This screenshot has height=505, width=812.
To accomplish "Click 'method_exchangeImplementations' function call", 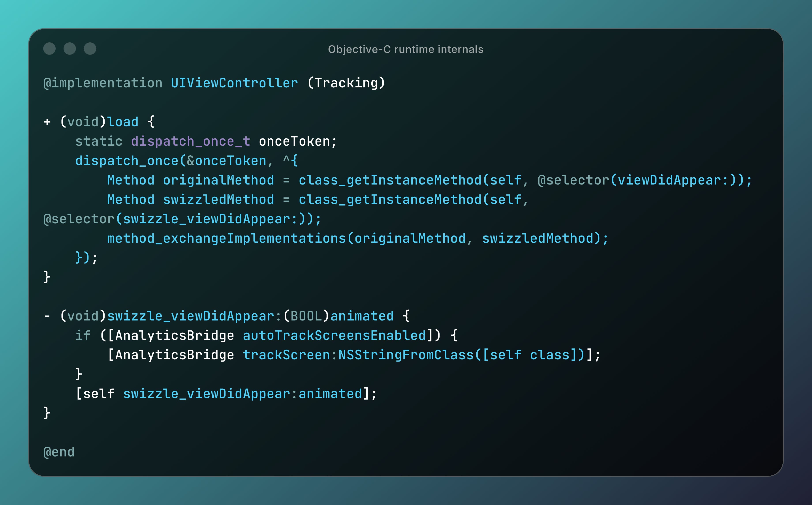I will pyautogui.click(x=226, y=238).
